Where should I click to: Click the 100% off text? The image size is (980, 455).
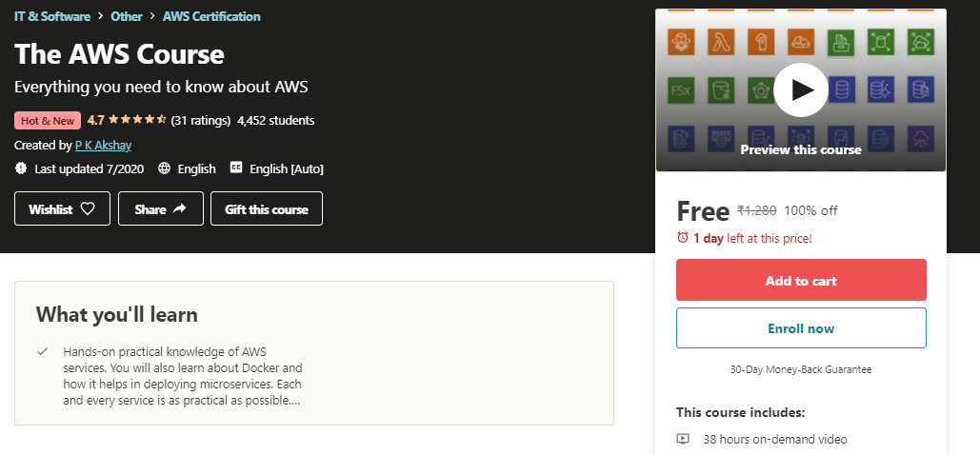810,210
